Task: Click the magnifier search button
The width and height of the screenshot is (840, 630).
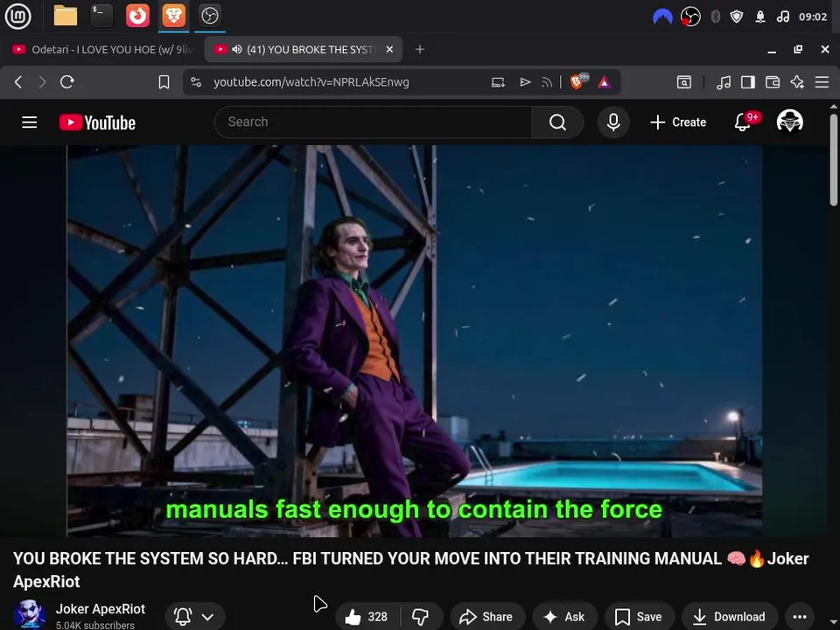Action: click(x=557, y=122)
